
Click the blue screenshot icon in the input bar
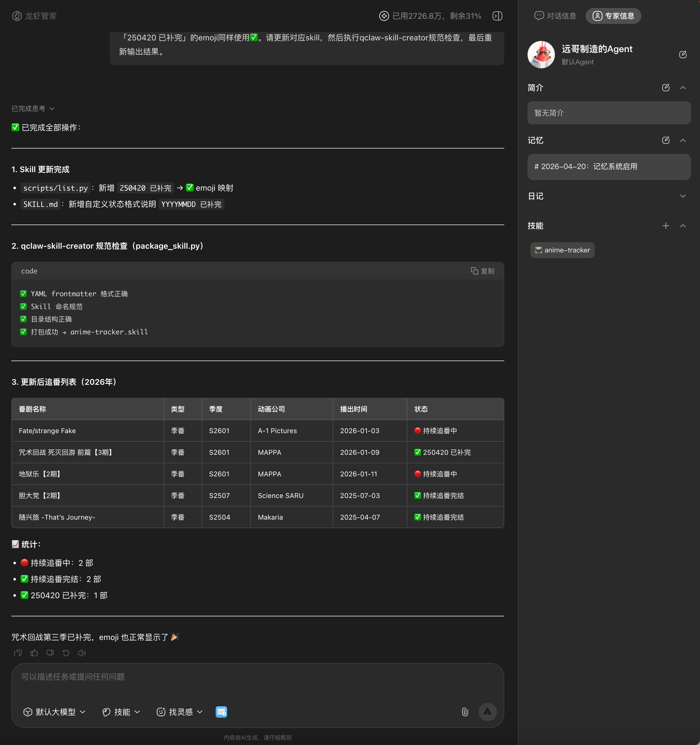click(x=221, y=712)
